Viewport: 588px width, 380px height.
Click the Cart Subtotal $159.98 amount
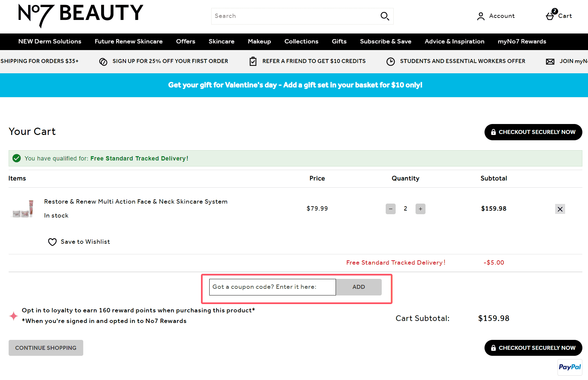(494, 318)
